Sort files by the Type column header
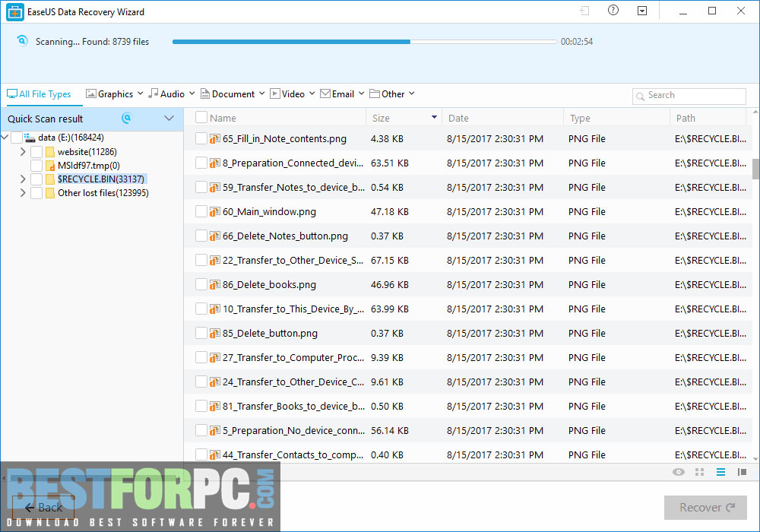This screenshot has width=760, height=532. coord(580,119)
